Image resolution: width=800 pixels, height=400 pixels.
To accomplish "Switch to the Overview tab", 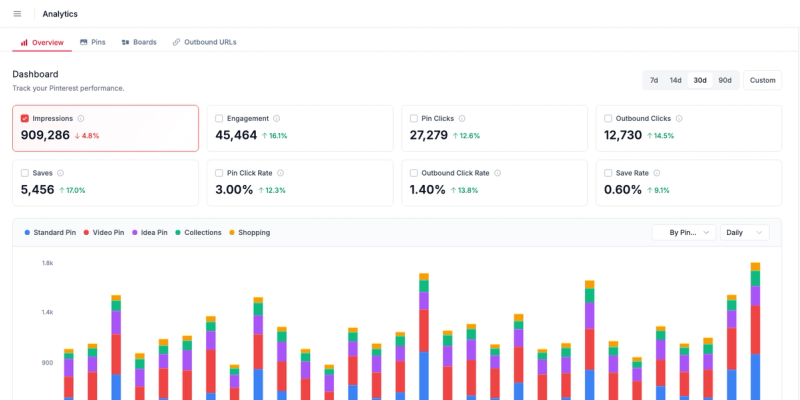I will (x=42, y=42).
